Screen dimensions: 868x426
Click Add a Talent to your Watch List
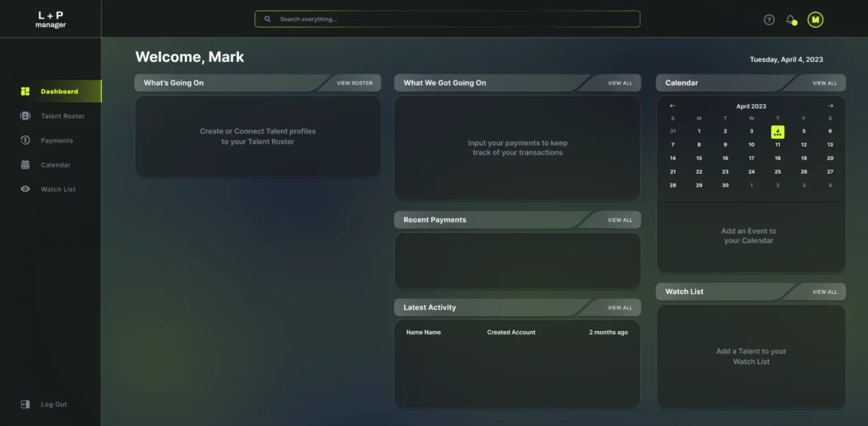click(x=751, y=357)
